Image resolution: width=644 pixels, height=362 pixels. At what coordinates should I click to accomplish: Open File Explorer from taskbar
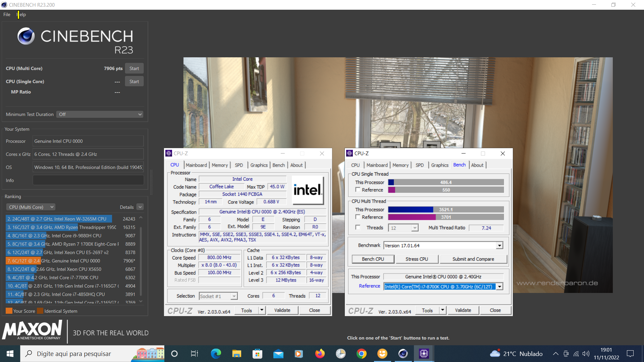tap(236, 354)
